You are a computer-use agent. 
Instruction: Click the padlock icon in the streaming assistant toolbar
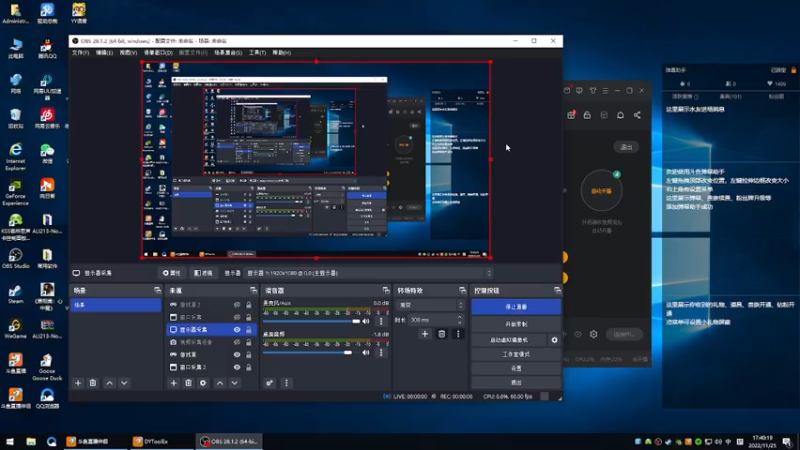[x=587, y=115]
